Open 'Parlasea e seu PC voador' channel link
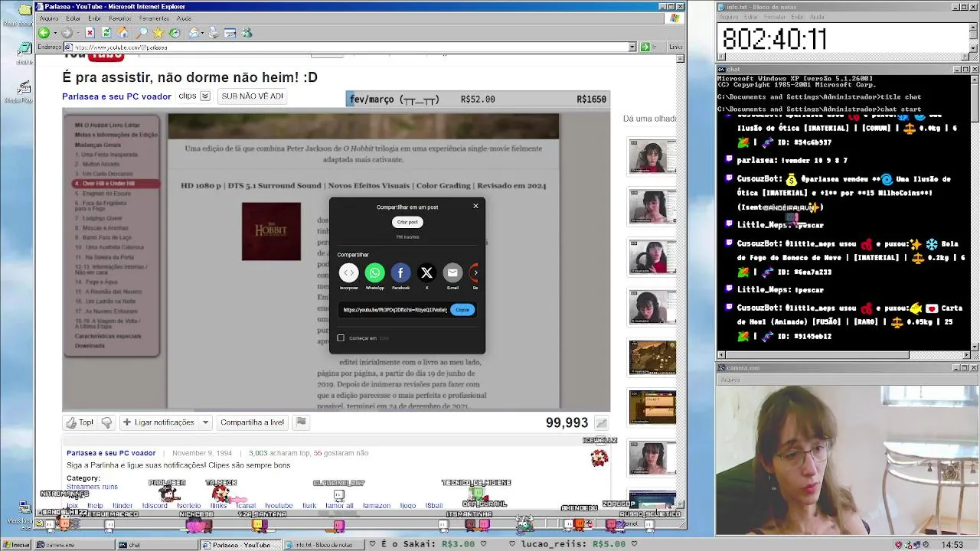Image resolution: width=980 pixels, height=551 pixels. 116,96
